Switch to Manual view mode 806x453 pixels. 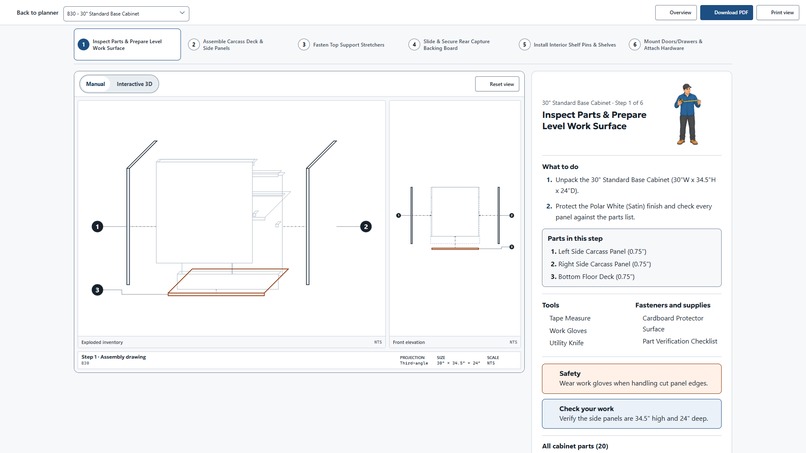pos(95,84)
